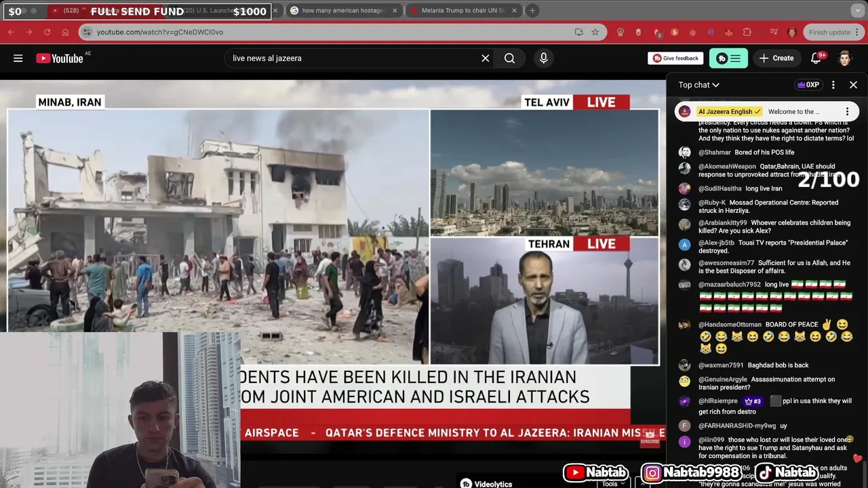Click username @waxman7591 in chat

[721, 365]
